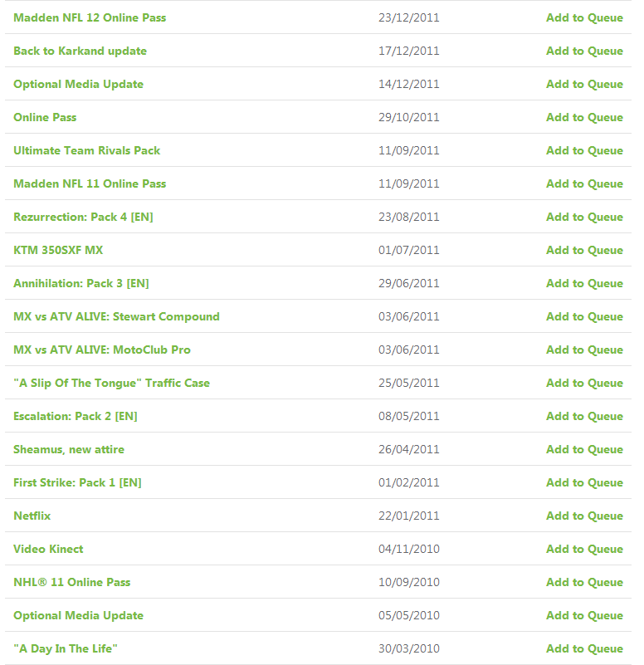Add Netflix to queue

(584, 516)
